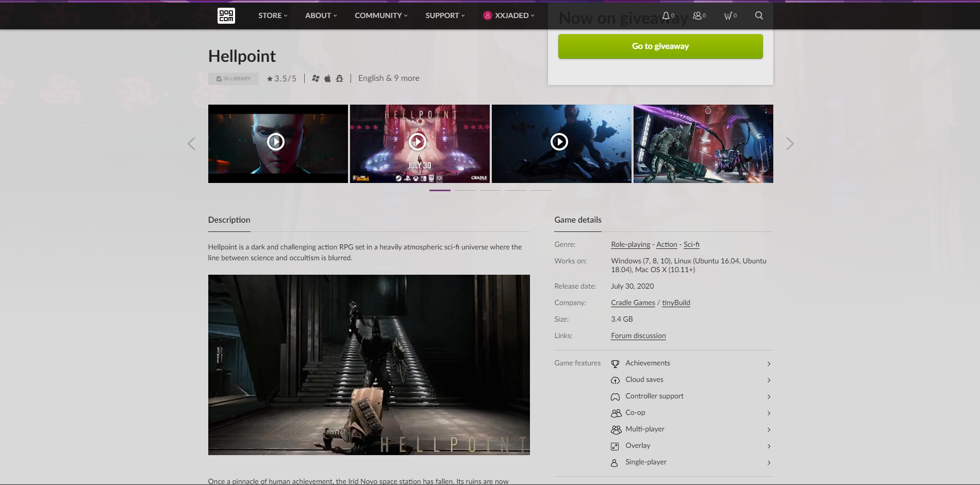Viewport: 980px width, 485px height.
Task: Open the Sci-fi genre link
Action: [x=691, y=244]
